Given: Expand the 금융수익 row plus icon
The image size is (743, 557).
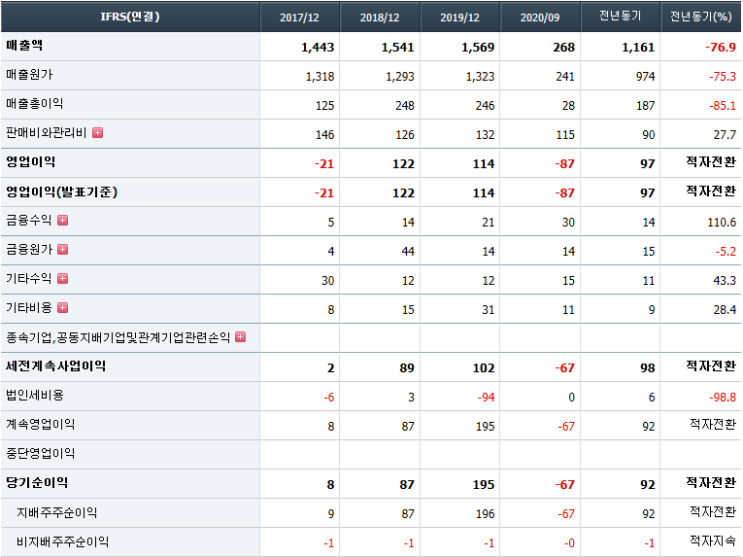Looking at the screenshot, I should (x=63, y=220).
